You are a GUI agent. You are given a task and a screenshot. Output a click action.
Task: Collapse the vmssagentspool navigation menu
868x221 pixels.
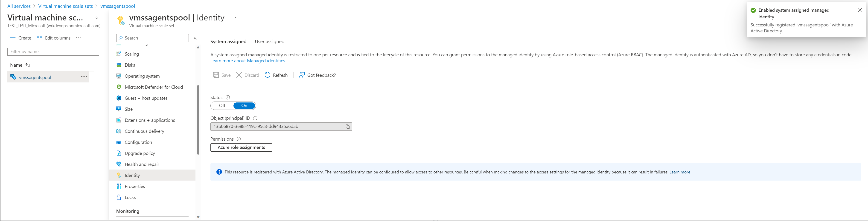(x=195, y=38)
